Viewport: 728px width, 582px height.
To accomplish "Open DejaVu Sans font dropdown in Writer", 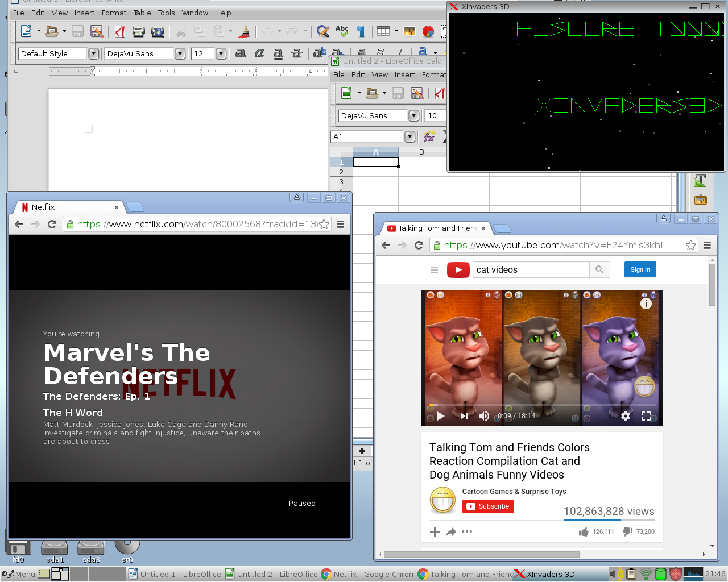I will [180, 53].
